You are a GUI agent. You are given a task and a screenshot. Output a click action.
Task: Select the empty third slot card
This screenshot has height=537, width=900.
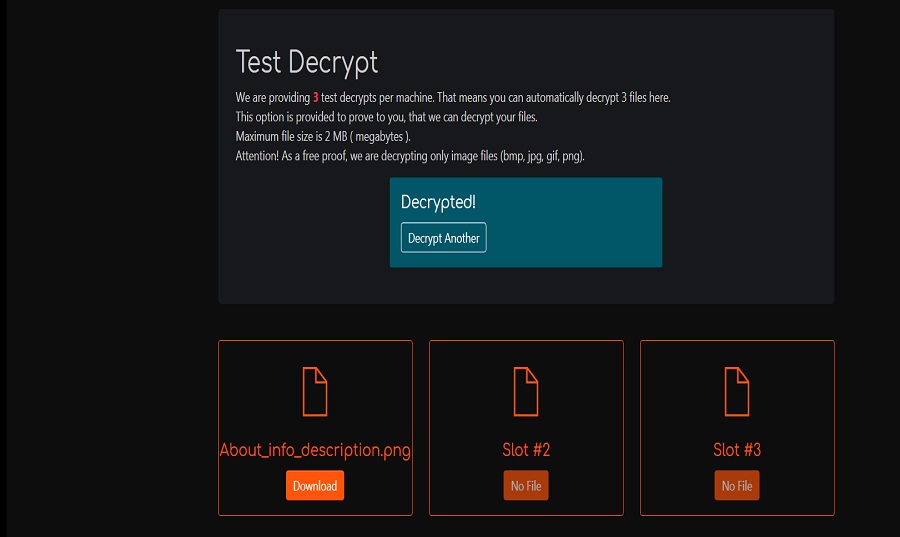[x=737, y=428]
